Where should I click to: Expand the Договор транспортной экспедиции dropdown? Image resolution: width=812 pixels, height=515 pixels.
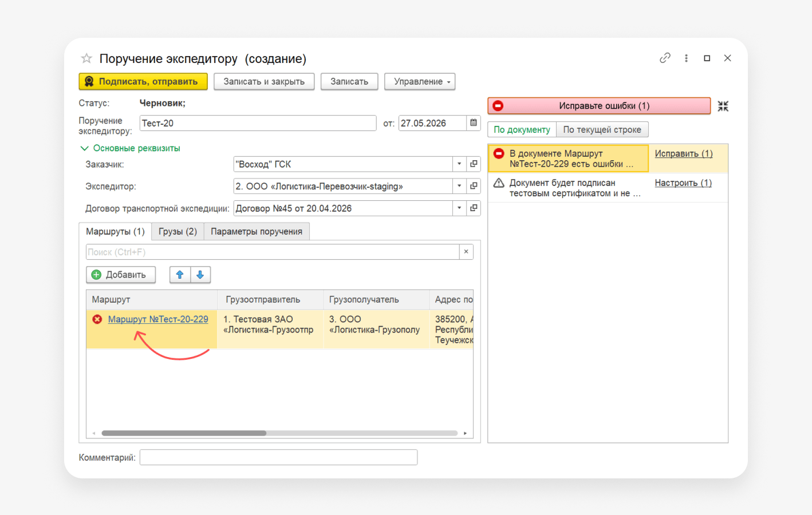459,208
